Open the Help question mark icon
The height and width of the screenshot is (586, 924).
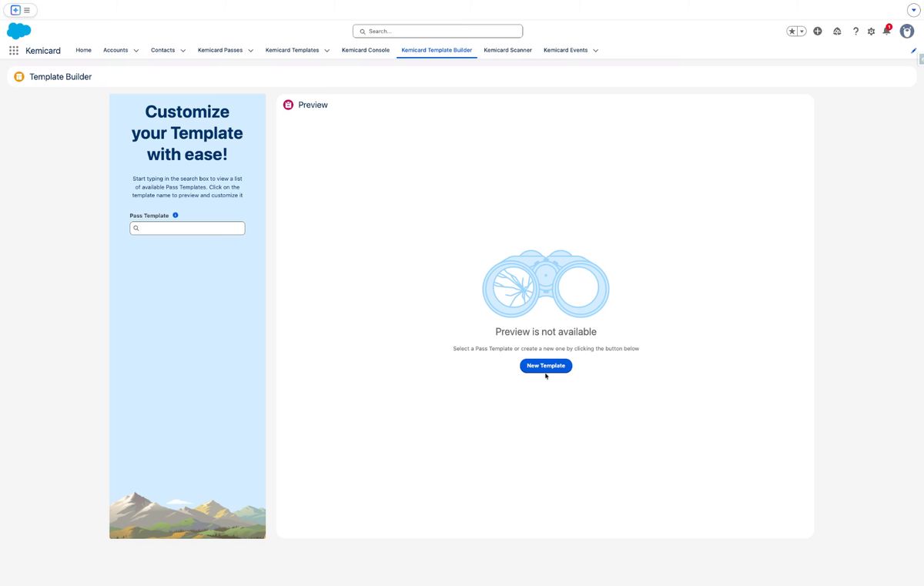(855, 32)
